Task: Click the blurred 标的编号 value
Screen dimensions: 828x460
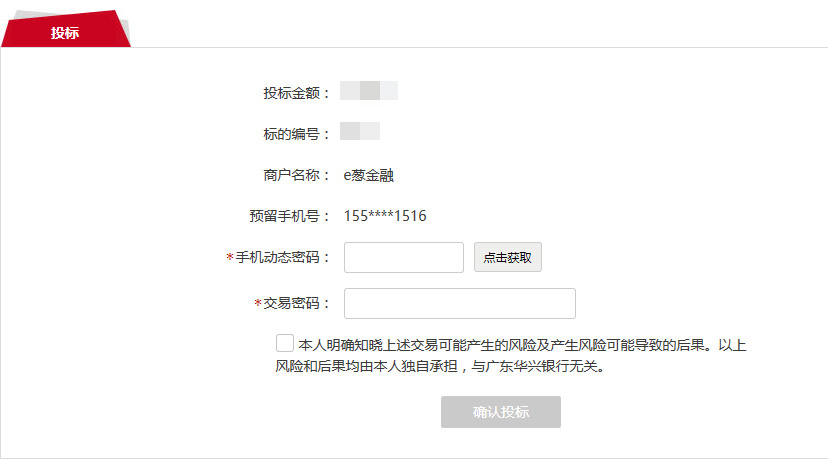Action: [360, 131]
